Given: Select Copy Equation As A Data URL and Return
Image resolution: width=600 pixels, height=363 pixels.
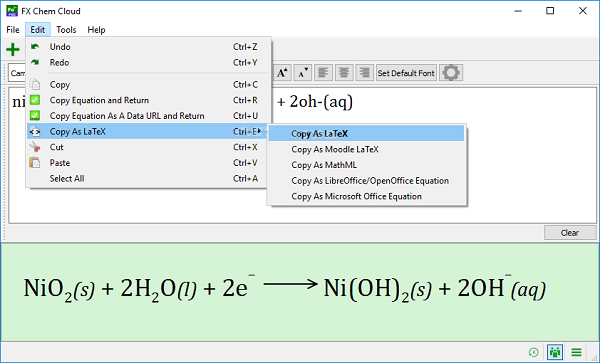Looking at the screenshot, I should tap(148, 116).
